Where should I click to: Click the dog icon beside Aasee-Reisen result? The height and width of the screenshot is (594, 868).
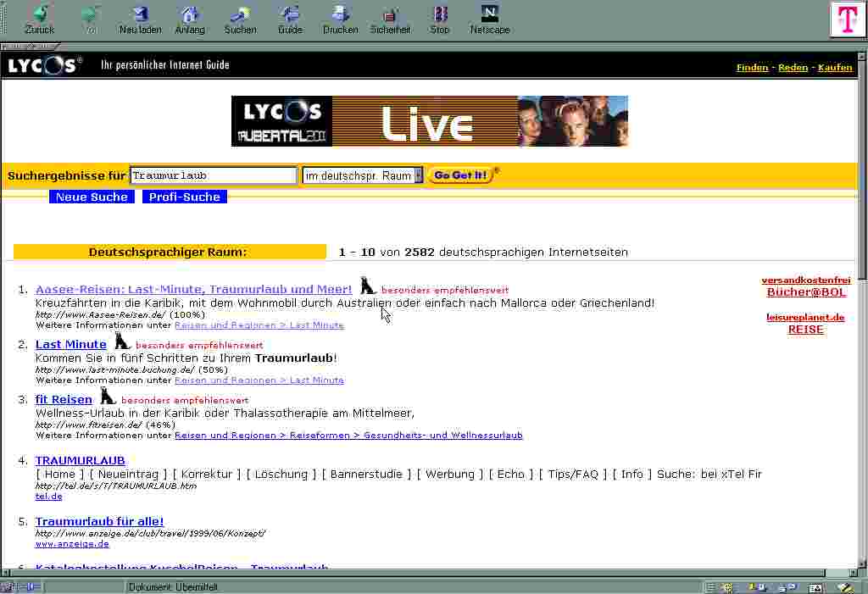[x=367, y=286]
